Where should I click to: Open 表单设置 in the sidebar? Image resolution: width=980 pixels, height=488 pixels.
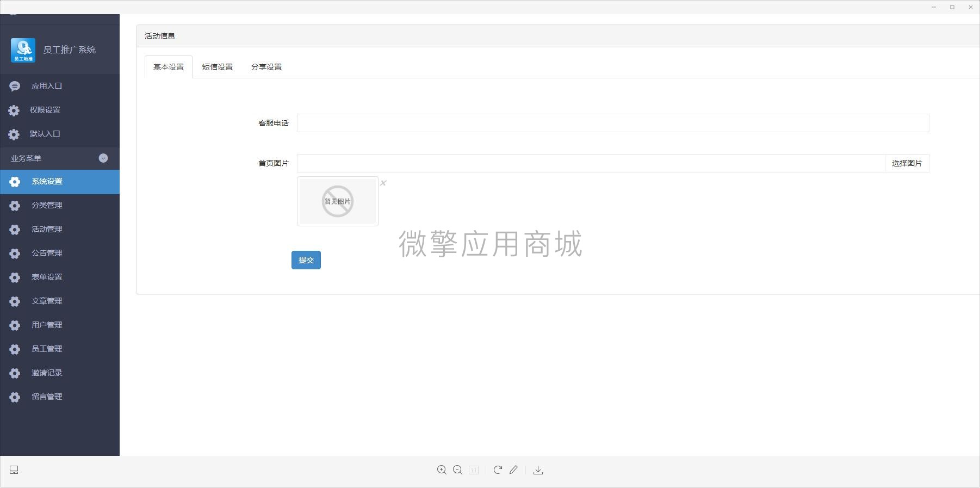(60, 277)
